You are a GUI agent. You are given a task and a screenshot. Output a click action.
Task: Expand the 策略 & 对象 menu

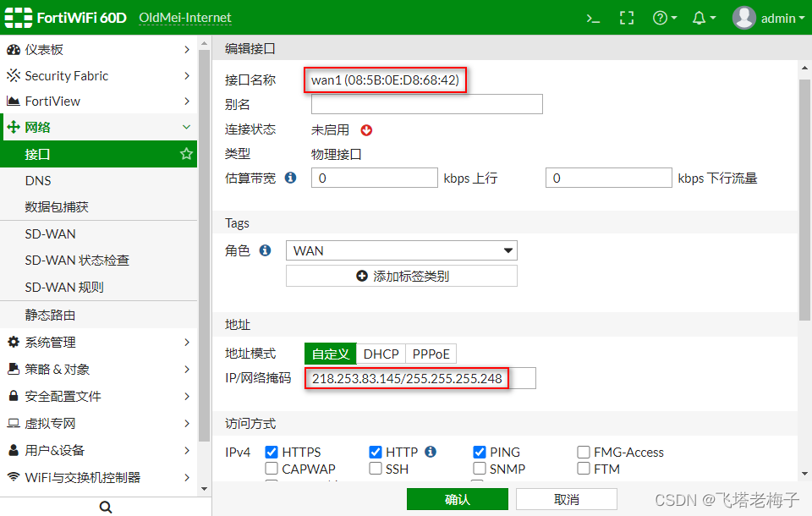click(187, 369)
